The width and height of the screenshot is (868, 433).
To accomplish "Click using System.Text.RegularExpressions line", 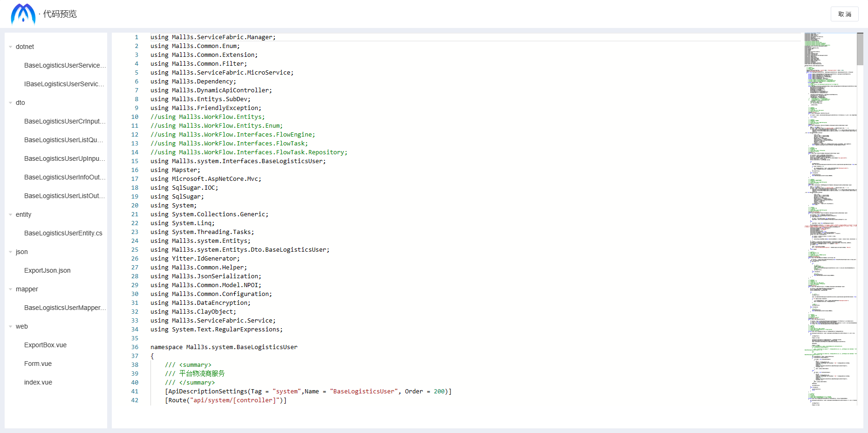I will coord(216,330).
